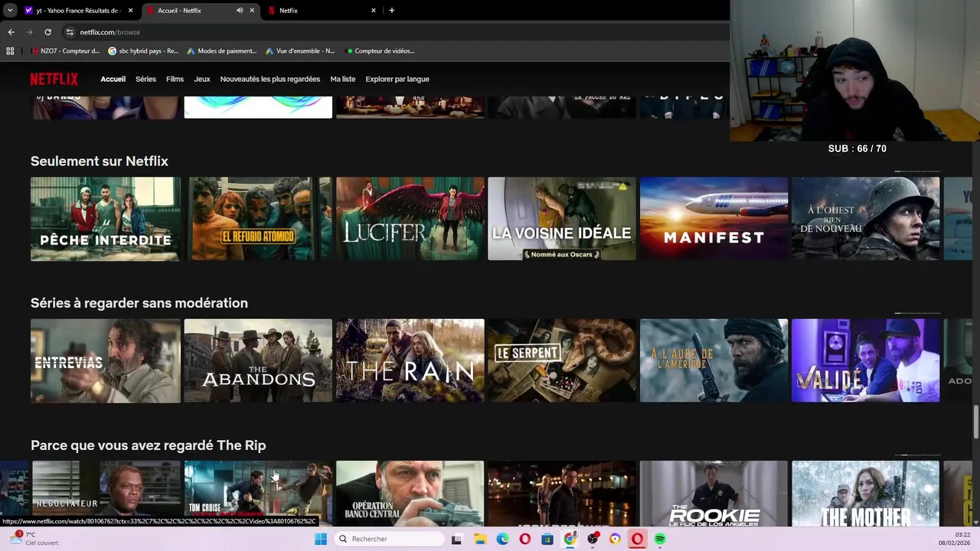Go back with the browser back arrow
The width and height of the screenshot is (980, 551).
[11, 32]
